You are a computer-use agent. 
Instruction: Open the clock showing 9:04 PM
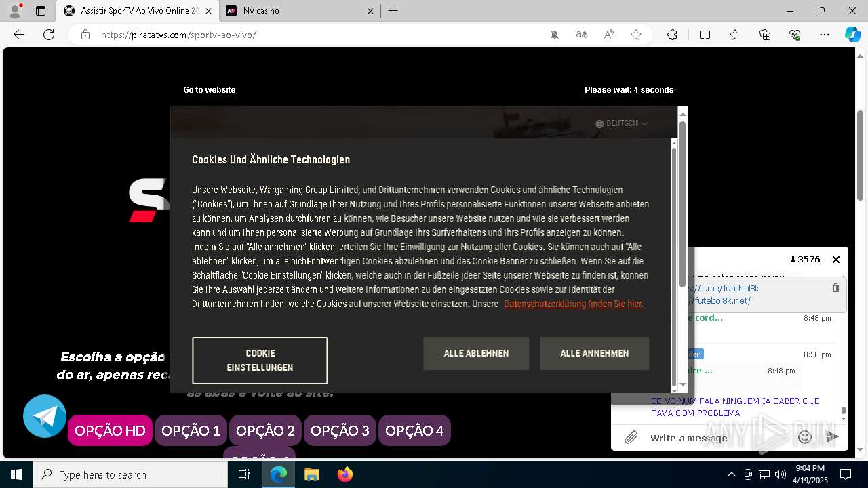coord(810,474)
